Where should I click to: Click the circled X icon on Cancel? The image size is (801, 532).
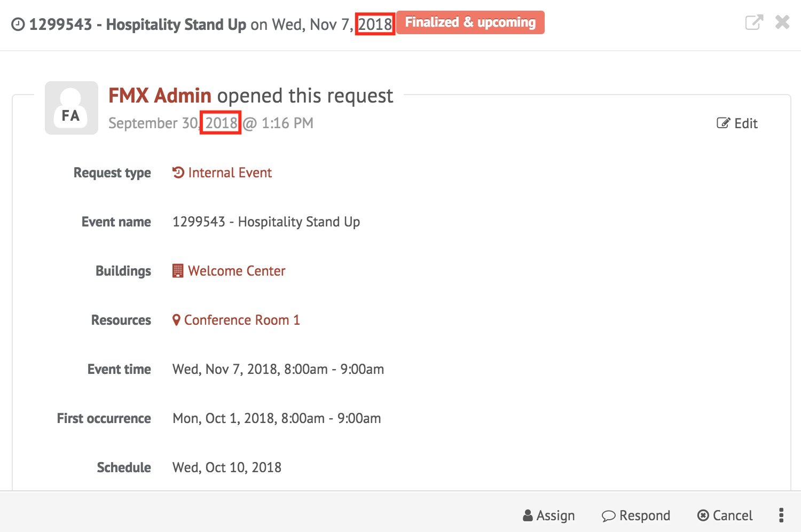click(703, 515)
